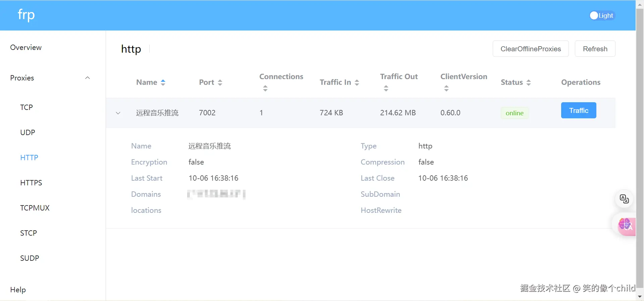
Task: Click the Operations column header
Action: tap(581, 82)
